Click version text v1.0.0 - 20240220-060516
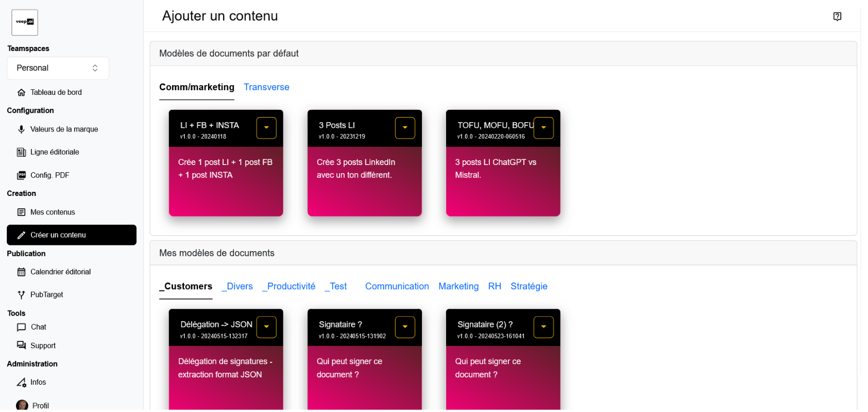The image size is (868, 412). tap(491, 137)
